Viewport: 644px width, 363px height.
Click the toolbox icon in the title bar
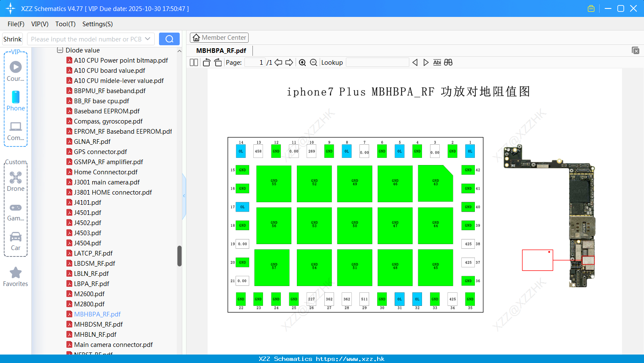pos(591,8)
